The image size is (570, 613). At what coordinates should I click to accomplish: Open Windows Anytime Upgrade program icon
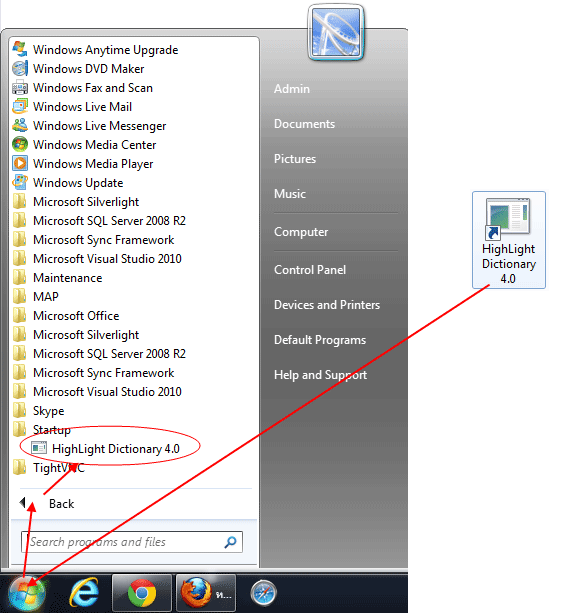click(x=20, y=50)
